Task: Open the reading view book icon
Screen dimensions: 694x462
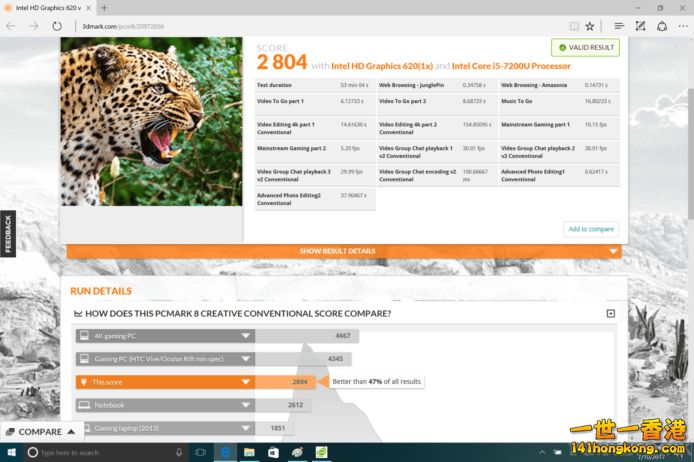Action: (574, 26)
